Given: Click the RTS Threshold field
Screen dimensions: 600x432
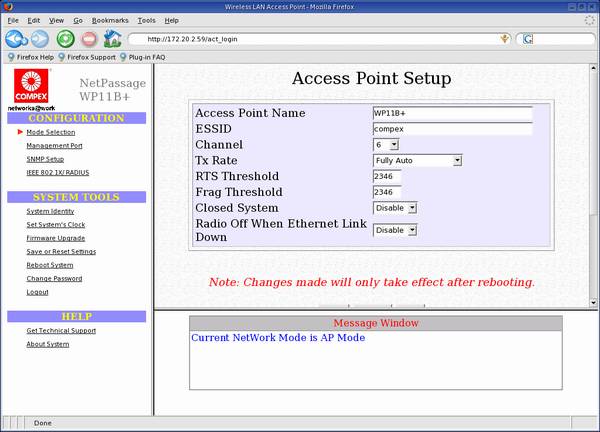Looking at the screenshot, I should tap(387, 176).
